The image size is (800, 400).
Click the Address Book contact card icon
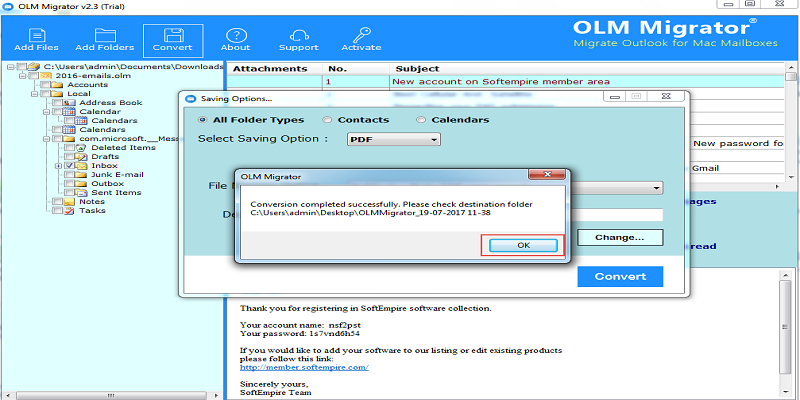69,103
